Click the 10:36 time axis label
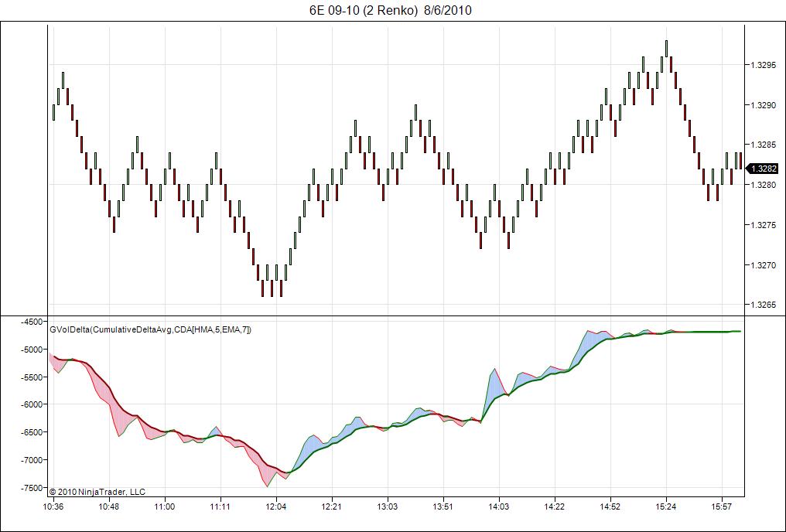786x532 pixels. [53, 506]
